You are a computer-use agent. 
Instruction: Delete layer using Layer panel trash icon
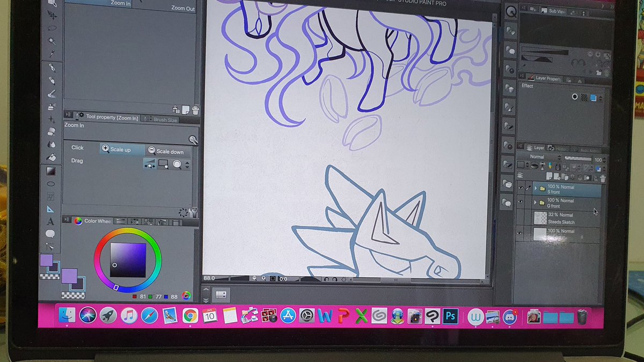[603, 179]
